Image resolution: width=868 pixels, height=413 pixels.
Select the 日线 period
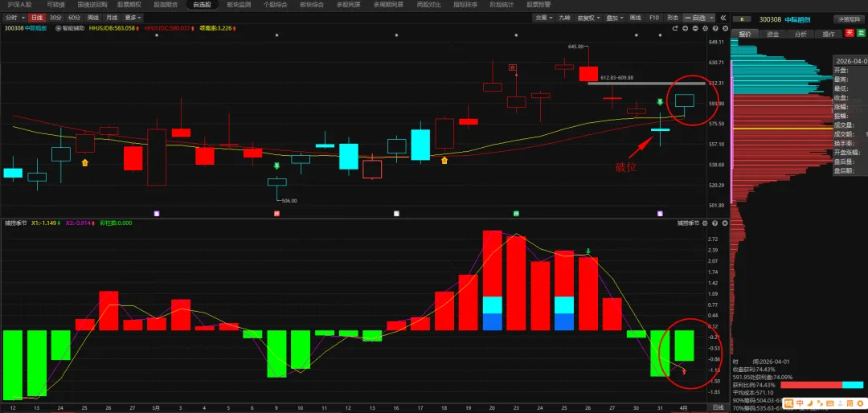tap(36, 18)
